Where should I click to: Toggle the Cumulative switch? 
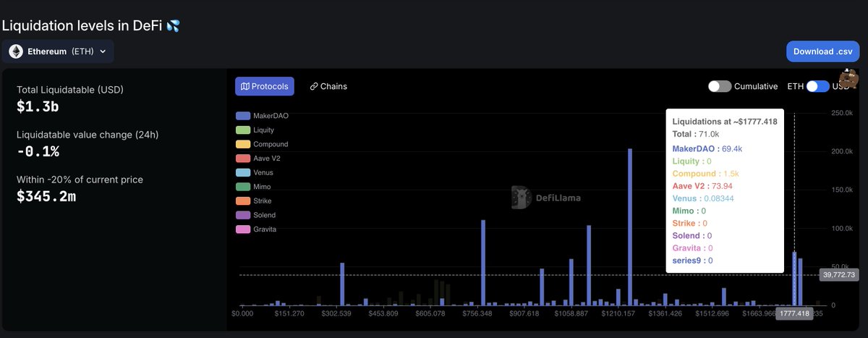tap(720, 86)
